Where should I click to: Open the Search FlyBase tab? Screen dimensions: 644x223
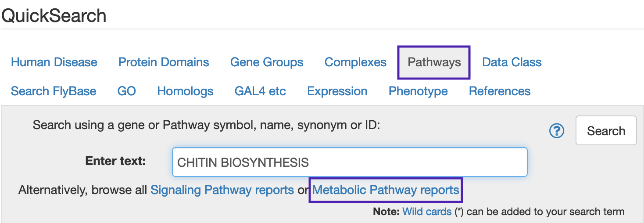coord(54,91)
